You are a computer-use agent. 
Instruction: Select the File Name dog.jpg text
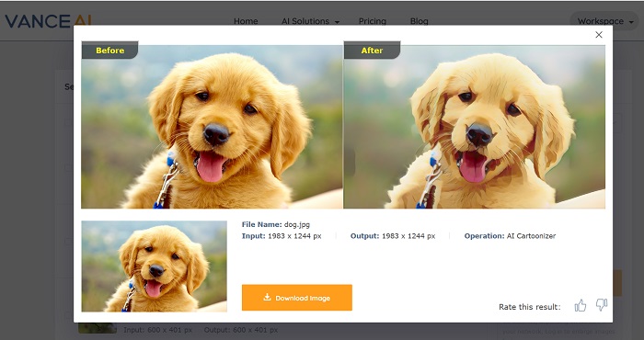click(276, 224)
